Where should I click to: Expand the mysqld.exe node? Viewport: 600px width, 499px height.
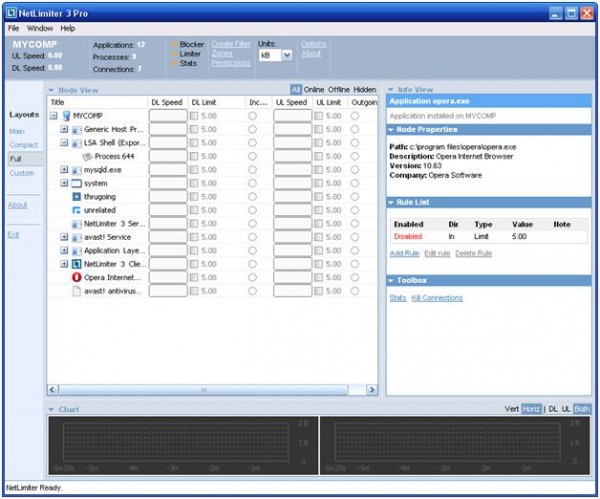click(x=64, y=170)
